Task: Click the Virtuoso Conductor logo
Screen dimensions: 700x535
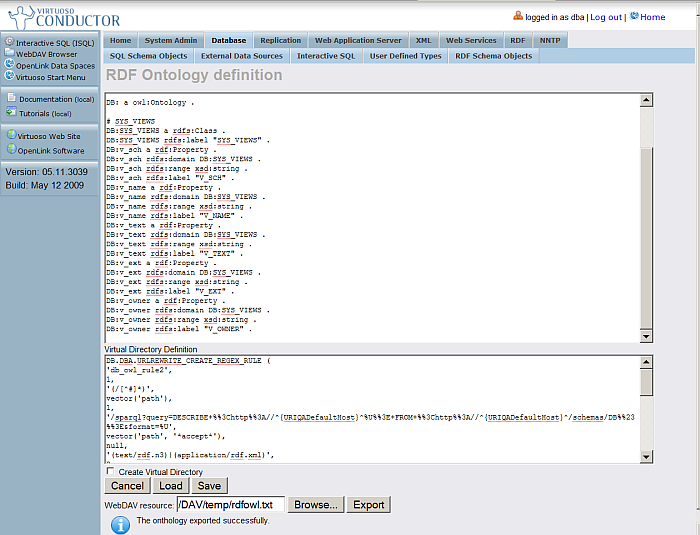Action: (x=64, y=17)
